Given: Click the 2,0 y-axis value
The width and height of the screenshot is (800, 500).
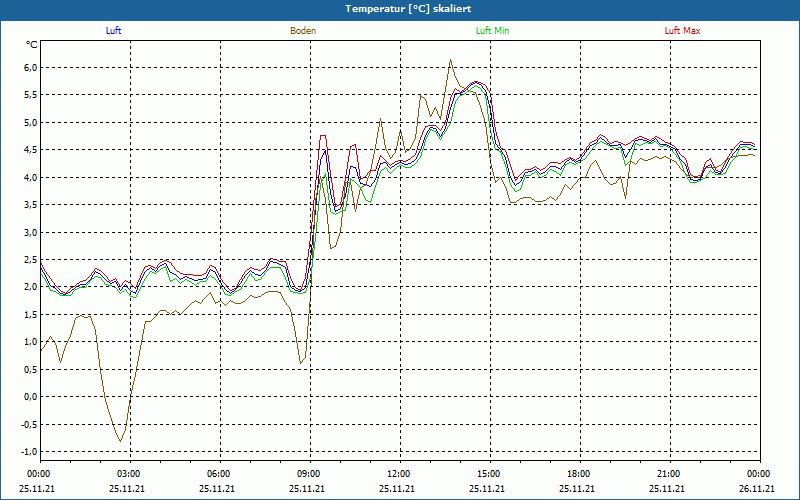Looking at the screenshot, I should click(x=31, y=287).
